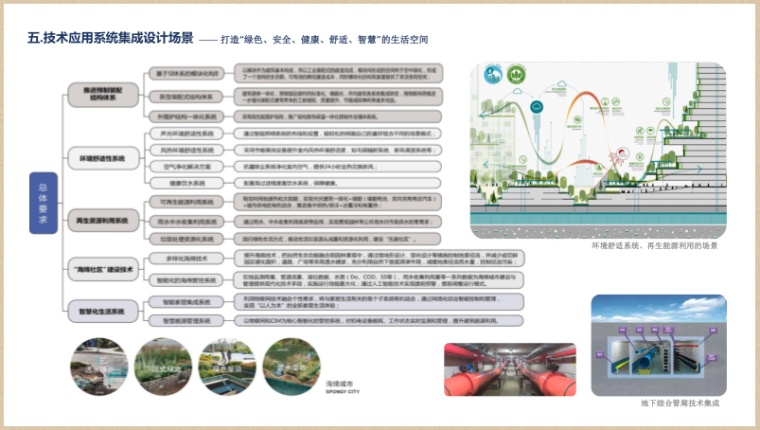Select the 总体要求 blue root node
The width and height of the screenshot is (760, 430).
click(x=44, y=203)
